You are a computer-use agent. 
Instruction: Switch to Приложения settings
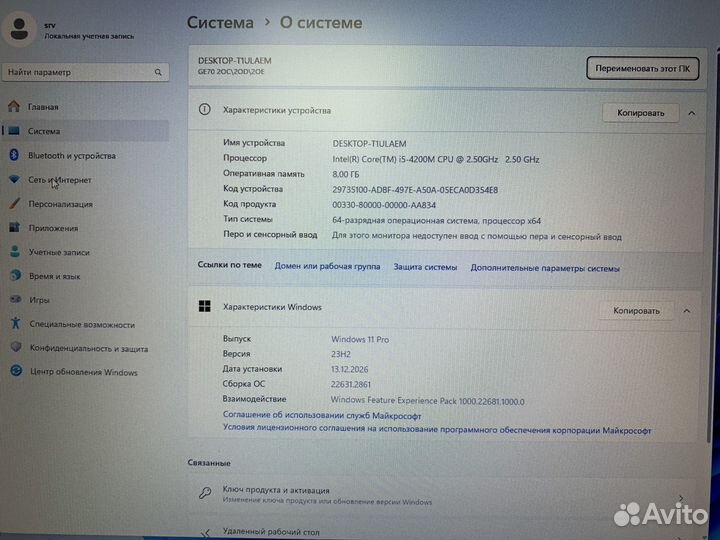point(53,228)
